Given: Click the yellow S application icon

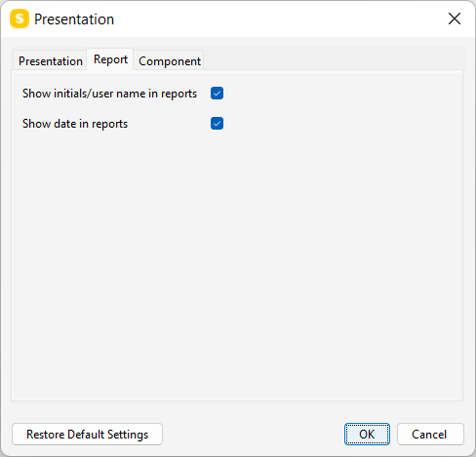Looking at the screenshot, I should pos(20,19).
